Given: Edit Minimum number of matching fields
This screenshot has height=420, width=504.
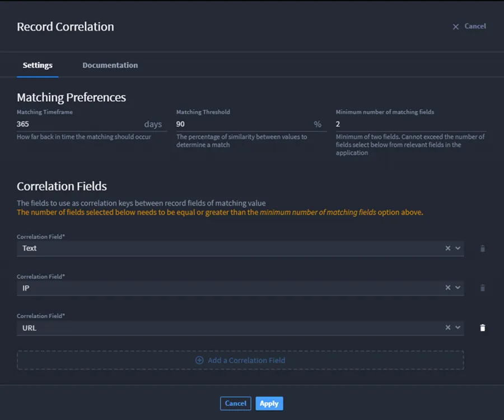Looking at the screenshot, I should click(x=411, y=124).
